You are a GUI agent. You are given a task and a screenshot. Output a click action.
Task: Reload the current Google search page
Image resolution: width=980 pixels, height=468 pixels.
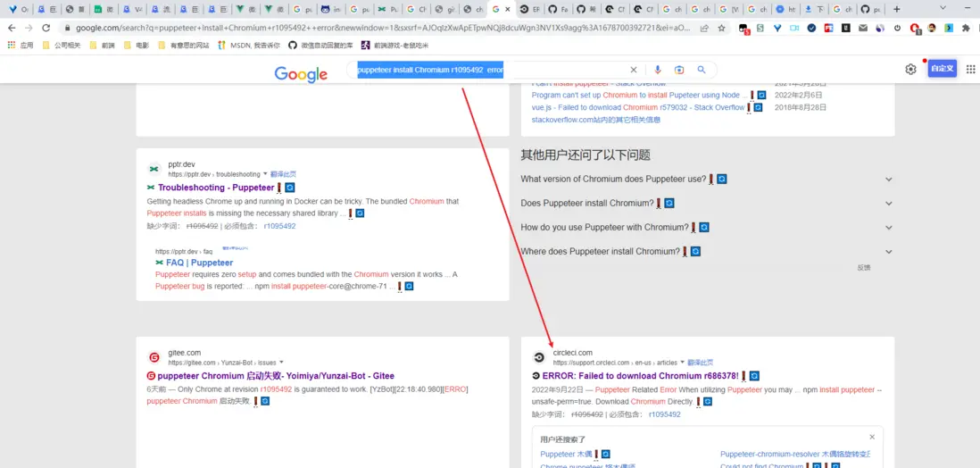click(46, 29)
